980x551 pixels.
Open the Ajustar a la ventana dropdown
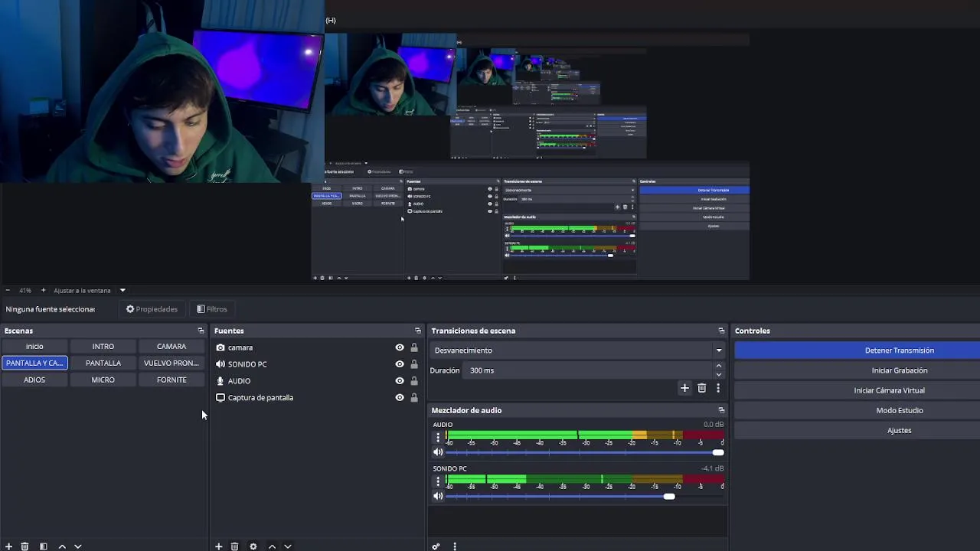click(90, 291)
